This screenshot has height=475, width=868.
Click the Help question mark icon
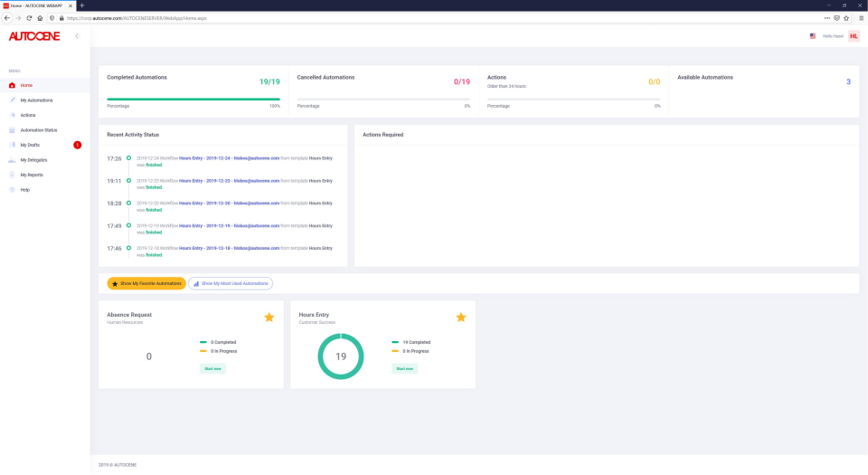(12, 190)
